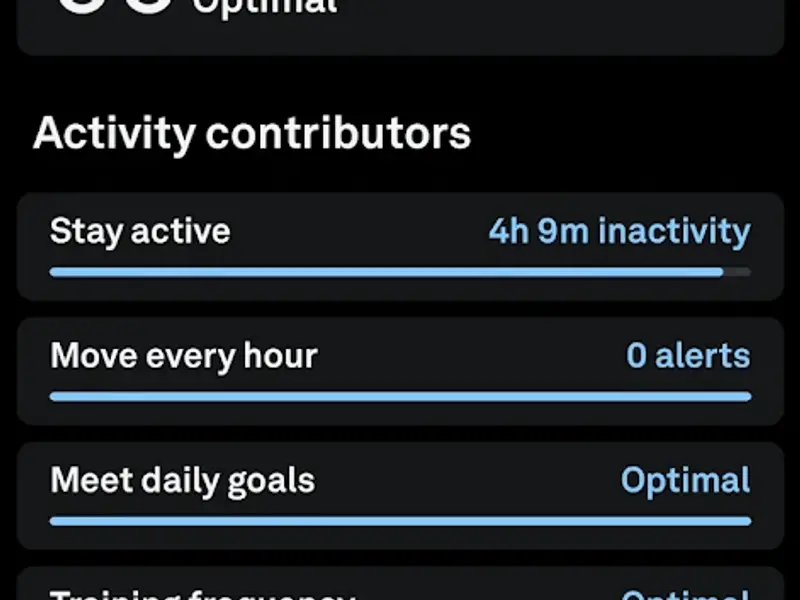The width and height of the screenshot is (800, 600).
Task: Open the Meet daily goals label
Action: (182, 480)
